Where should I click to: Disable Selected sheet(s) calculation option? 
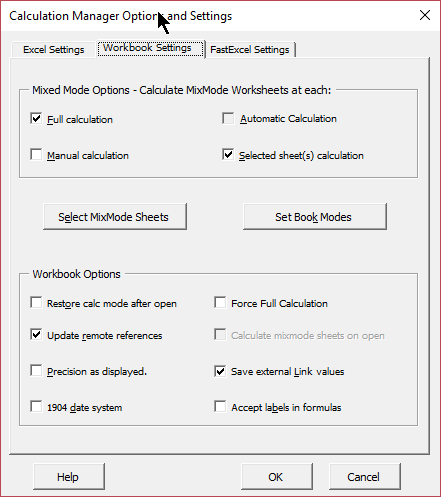228,155
